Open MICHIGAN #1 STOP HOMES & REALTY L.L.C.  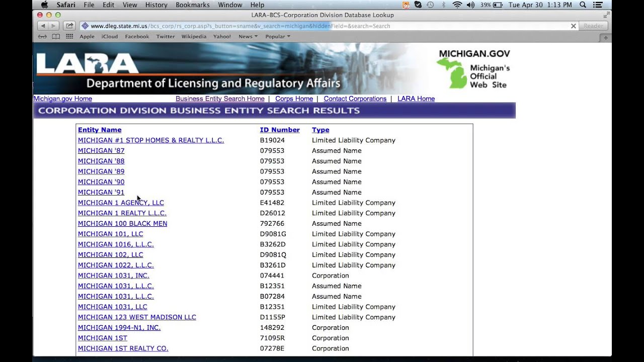151,140
